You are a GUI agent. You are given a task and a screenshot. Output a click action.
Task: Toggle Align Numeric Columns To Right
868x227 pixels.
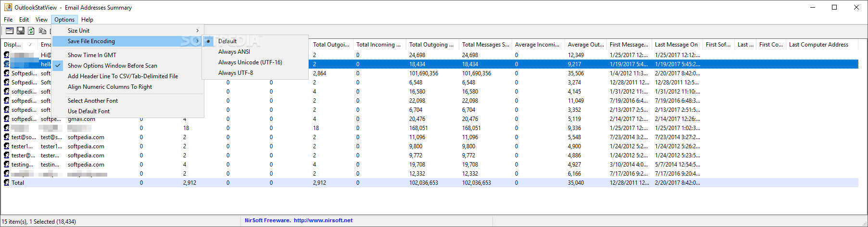click(128, 87)
